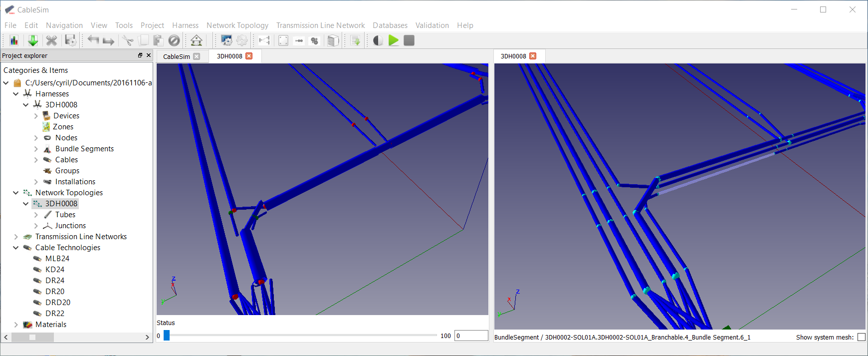868x356 pixels.
Task: Expand the Installations tree node
Action: (36, 182)
